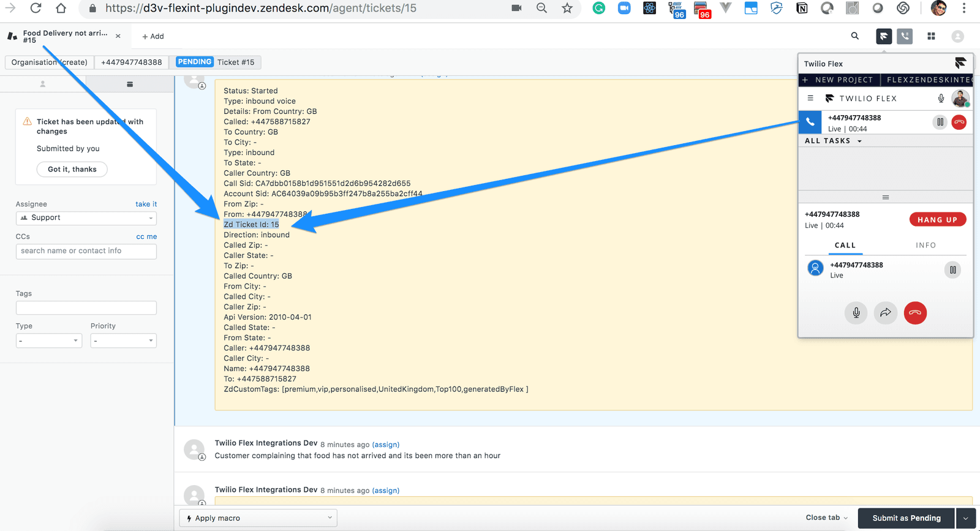Bookmark this page with star icon
The width and height of the screenshot is (980, 531).
coord(567,8)
